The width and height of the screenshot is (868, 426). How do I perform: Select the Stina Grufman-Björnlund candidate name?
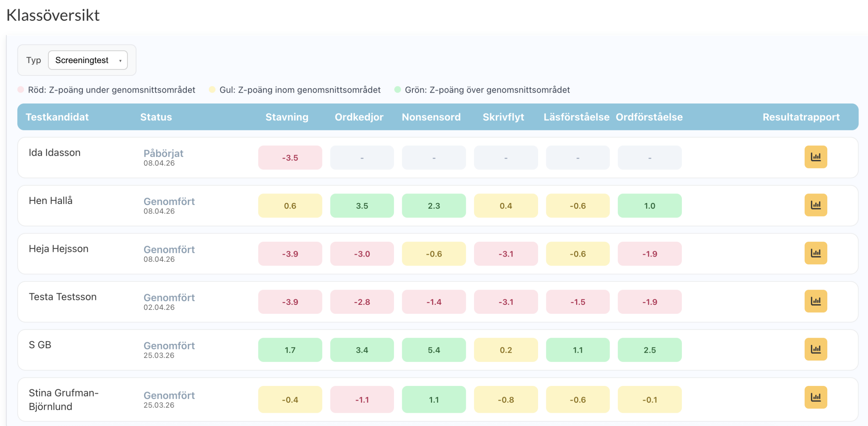click(x=63, y=400)
